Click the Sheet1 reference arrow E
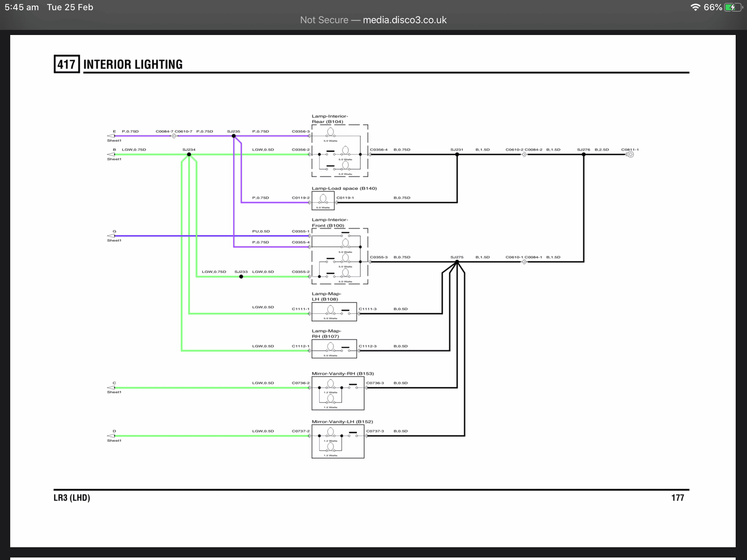Image resolution: width=747 pixels, height=560 pixels. [x=111, y=136]
